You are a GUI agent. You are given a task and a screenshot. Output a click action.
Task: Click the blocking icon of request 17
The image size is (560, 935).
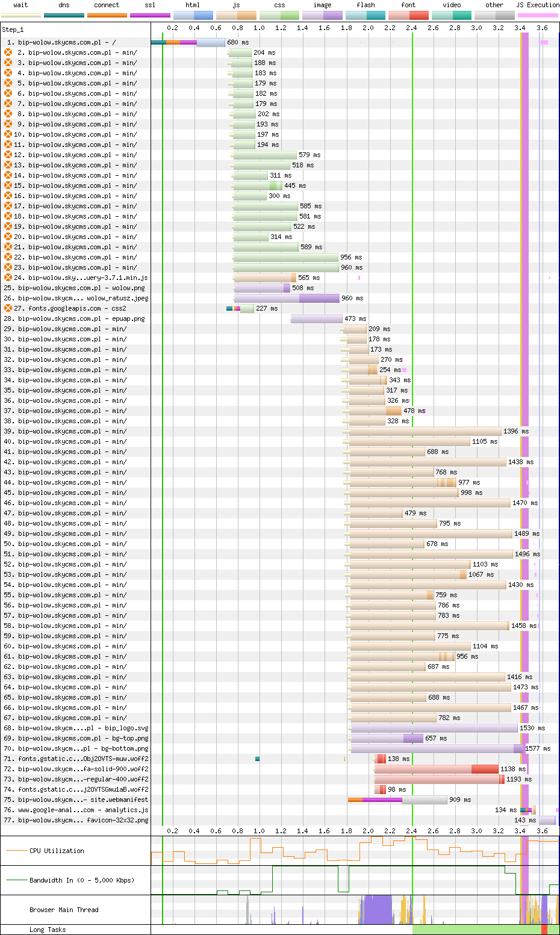pyautogui.click(x=8, y=206)
